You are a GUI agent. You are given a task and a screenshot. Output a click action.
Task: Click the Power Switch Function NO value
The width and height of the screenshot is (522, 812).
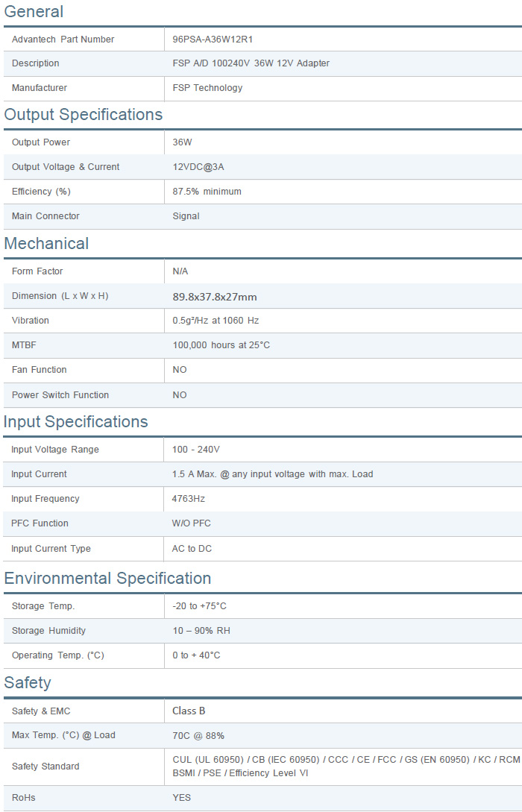click(x=180, y=395)
